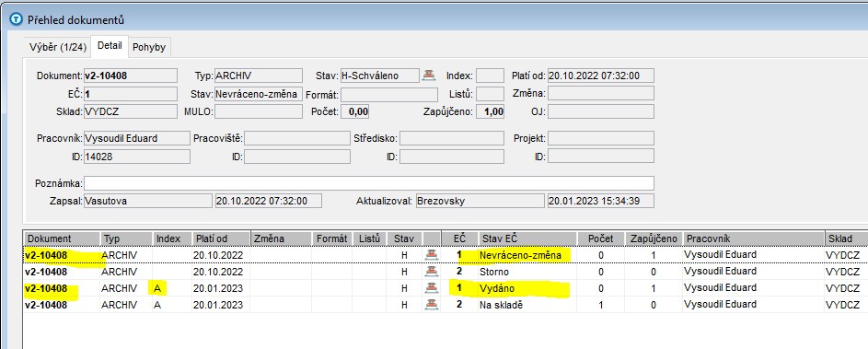
Task: Click Index A in the Na skladě row
Action: (157, 305)
